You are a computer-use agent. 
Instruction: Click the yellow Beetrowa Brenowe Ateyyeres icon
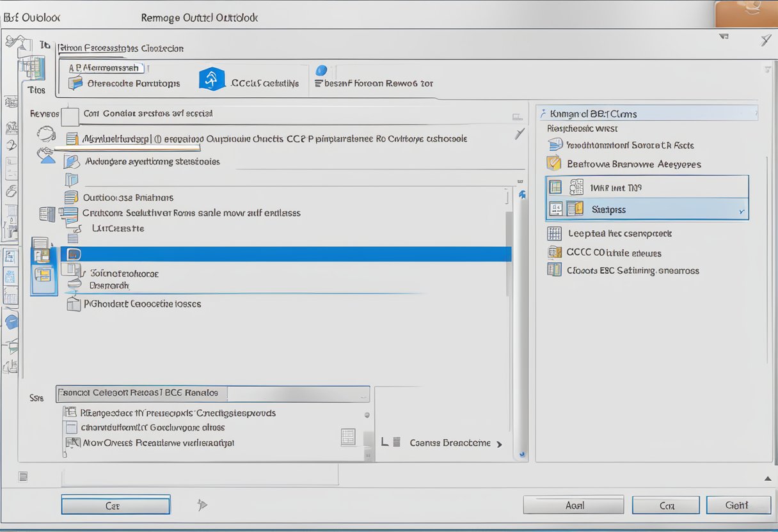[x=554, y=164]
